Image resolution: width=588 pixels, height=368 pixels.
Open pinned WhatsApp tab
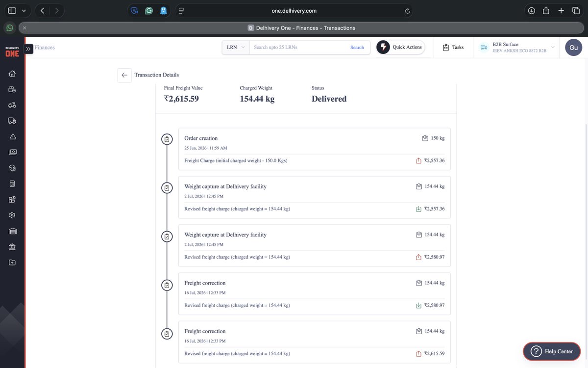click(10, 28)
